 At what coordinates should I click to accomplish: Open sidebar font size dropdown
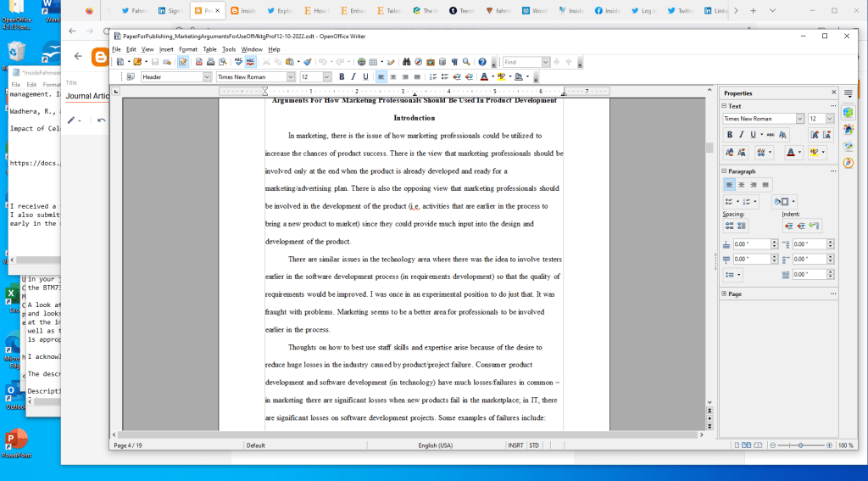click(829, 119)
